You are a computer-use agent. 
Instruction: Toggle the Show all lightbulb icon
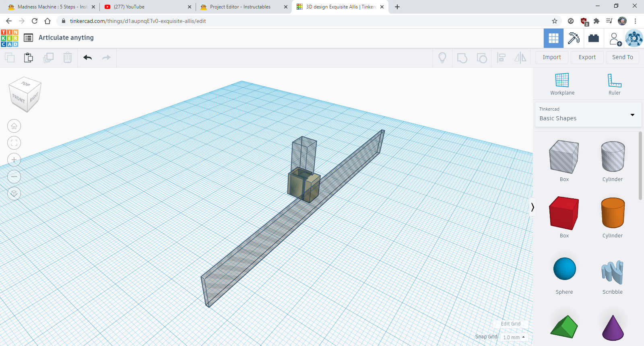click(442, 58)
